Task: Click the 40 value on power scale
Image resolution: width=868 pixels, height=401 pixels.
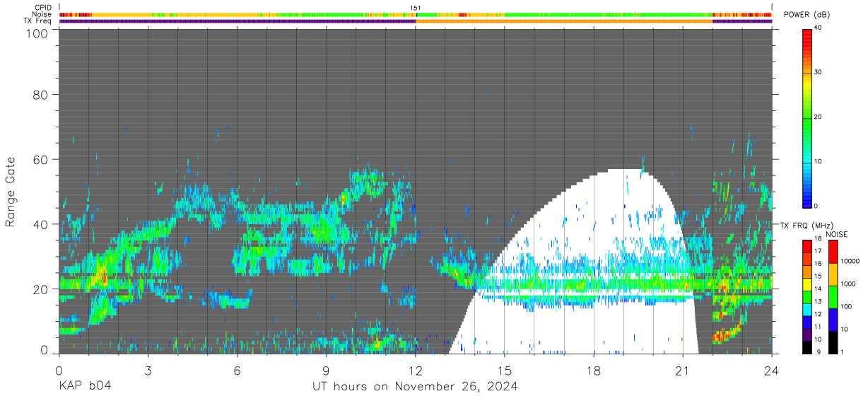Action: coord(819,28)
